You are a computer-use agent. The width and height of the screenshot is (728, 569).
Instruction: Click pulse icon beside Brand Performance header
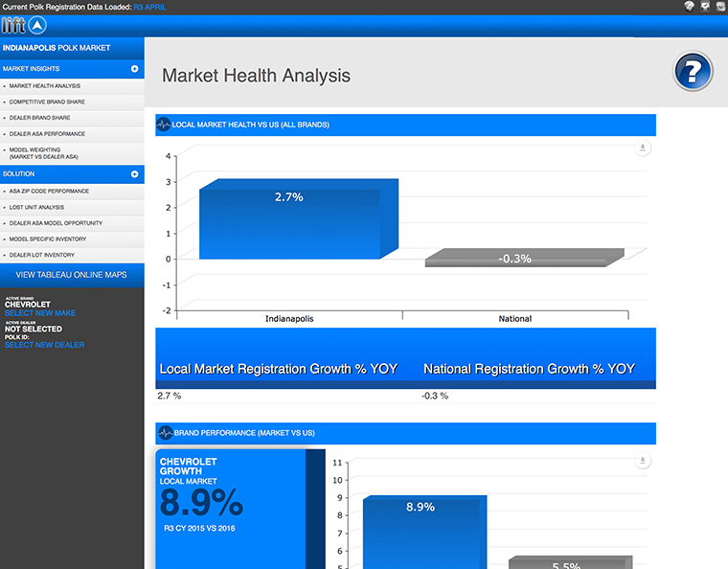tap(166, 433)
